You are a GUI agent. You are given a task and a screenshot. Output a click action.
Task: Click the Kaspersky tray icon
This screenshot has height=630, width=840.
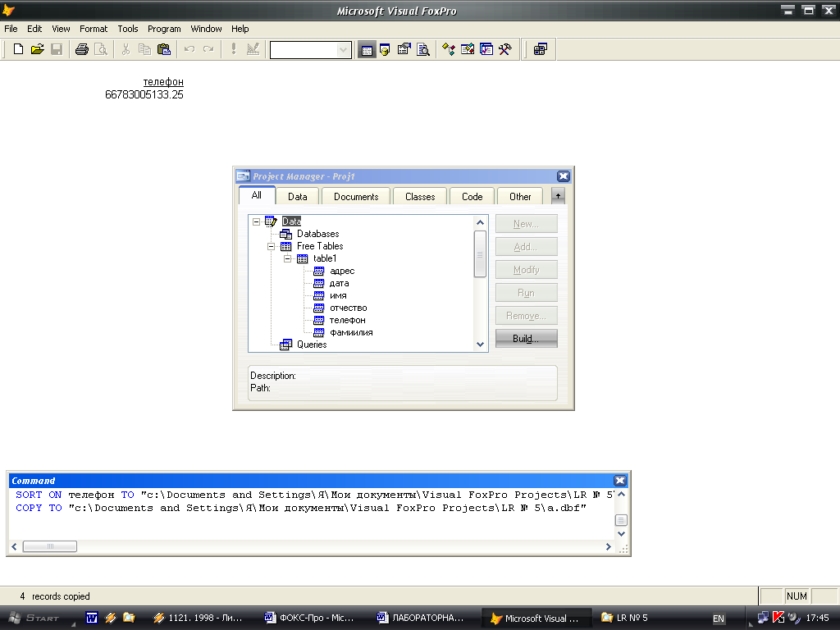point(778,617)
